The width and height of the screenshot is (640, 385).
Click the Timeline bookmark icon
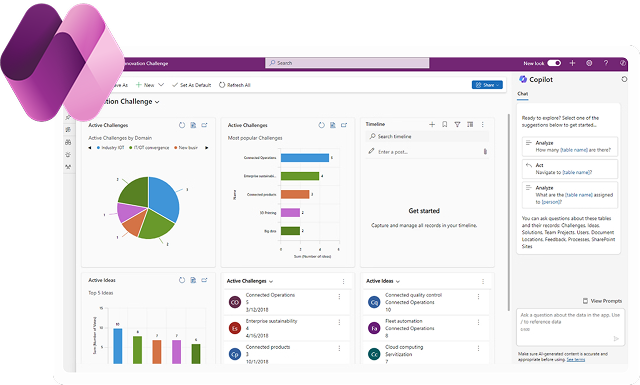coord(444,124)
